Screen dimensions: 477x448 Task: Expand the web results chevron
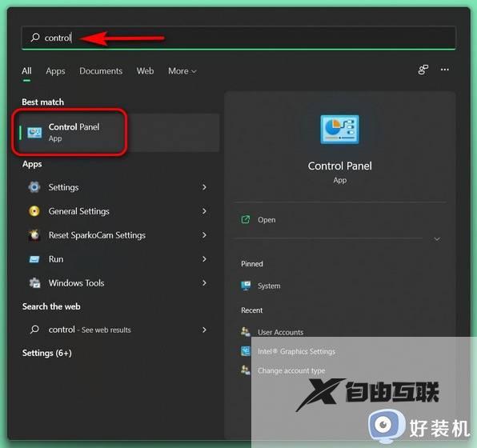point(204,330)
